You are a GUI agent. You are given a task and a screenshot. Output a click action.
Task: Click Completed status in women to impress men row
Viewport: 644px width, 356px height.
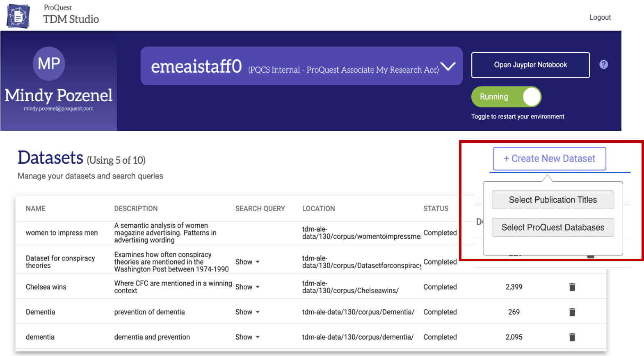(x=440, y=233)
